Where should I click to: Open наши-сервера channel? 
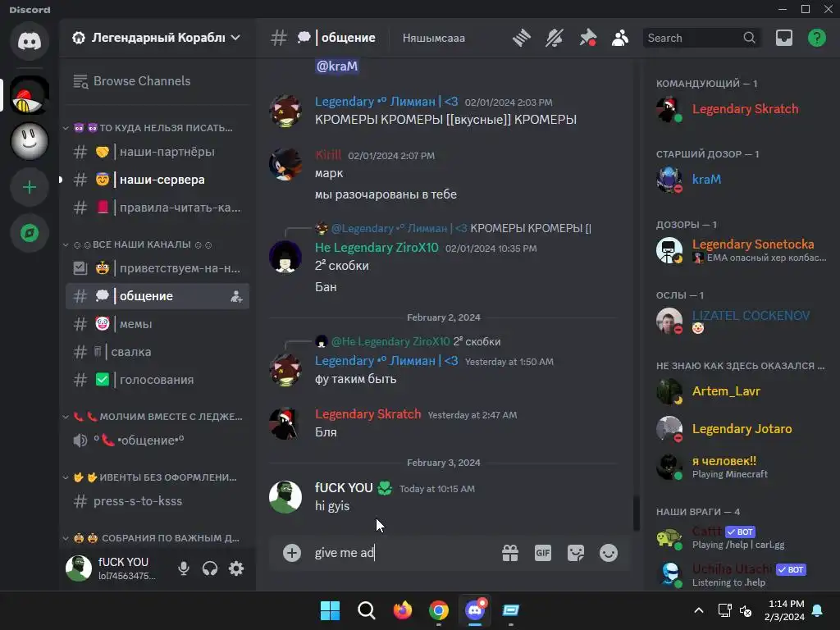point(157,180)
